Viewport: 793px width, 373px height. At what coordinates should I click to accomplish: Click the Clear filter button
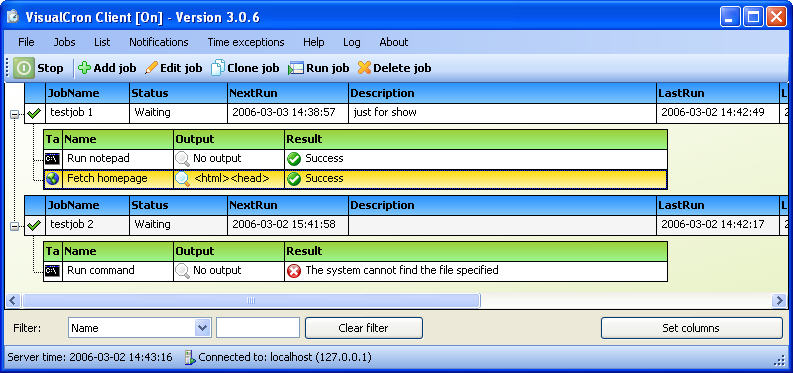click(364, 328)
